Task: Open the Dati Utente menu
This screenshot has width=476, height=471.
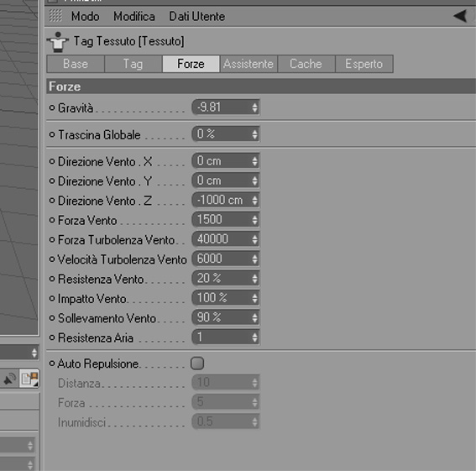Action: (x=197, y=17)
